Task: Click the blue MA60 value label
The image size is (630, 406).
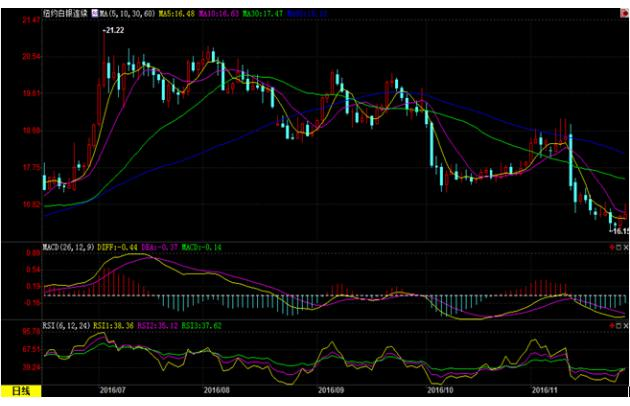Action: [x=307, y=13]
